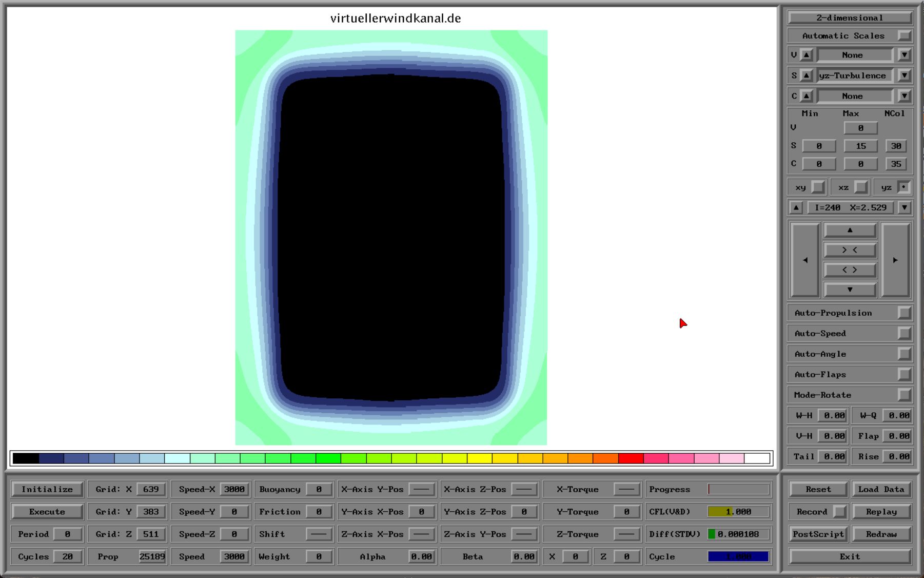Edit the S Max field showing 15
This screenshot has width=924, height=578.
tap(860, 146)
